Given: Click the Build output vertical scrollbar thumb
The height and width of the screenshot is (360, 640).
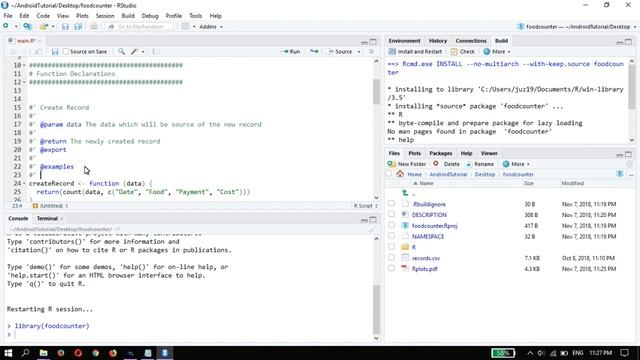Looking at the screenshot, I should [x=632, y=87].
